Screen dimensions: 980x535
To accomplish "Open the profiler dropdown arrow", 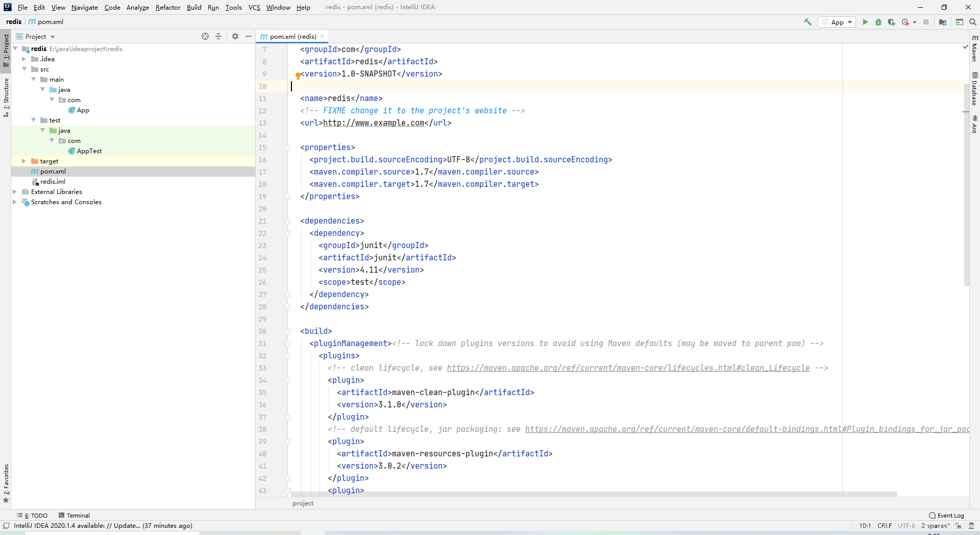I will (915, 22).
